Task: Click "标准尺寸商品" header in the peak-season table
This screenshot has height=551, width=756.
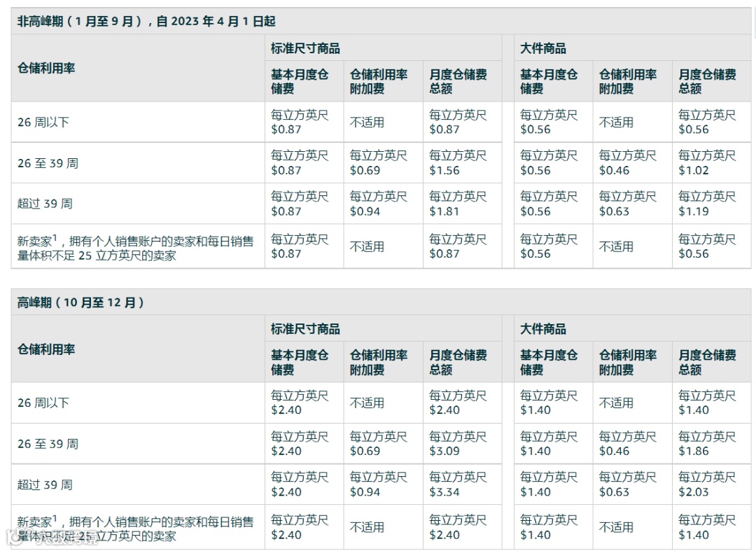Action: (305, 329)
